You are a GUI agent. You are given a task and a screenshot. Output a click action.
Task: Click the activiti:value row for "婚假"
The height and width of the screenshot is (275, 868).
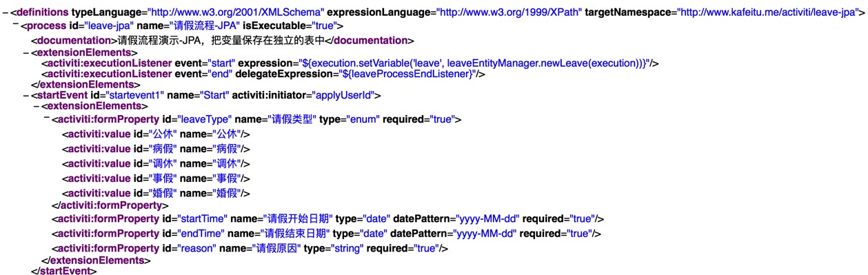[x=156, y=193]
